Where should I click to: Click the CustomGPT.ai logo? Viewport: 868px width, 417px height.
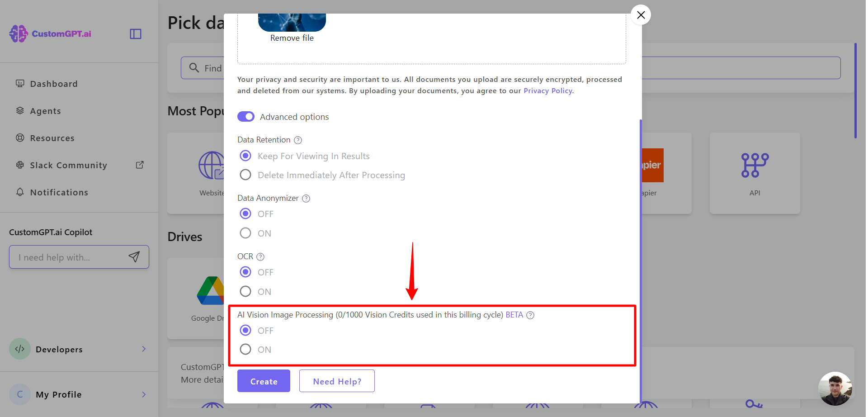tap(50, 33)
